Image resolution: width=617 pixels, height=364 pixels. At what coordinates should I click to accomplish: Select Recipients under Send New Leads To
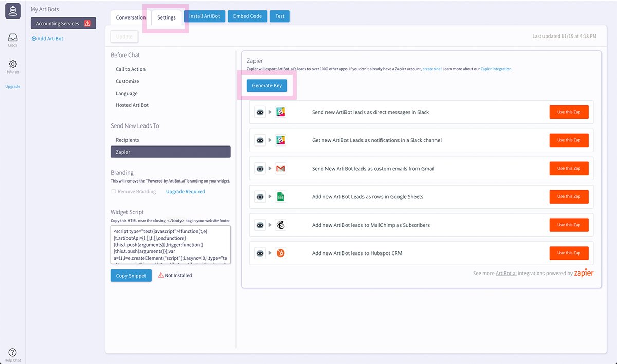(x=128, y=140)
